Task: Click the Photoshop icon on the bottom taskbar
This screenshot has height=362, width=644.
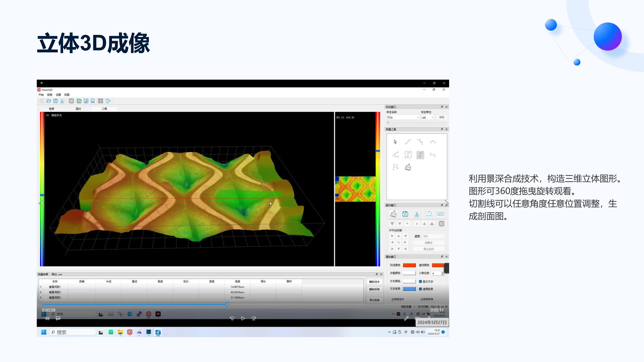Action: (x=148, y=332)
